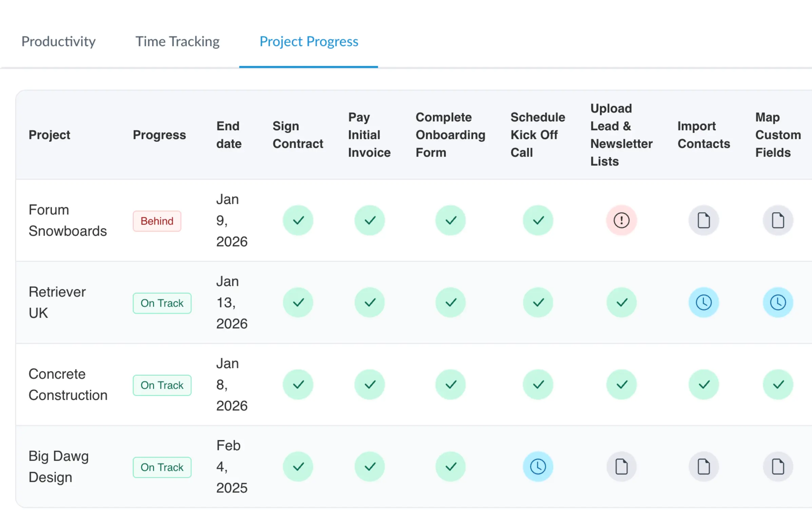Click Forum Snowboards Import Contacts document icon
812x531 pixels.
click(703, 220)
